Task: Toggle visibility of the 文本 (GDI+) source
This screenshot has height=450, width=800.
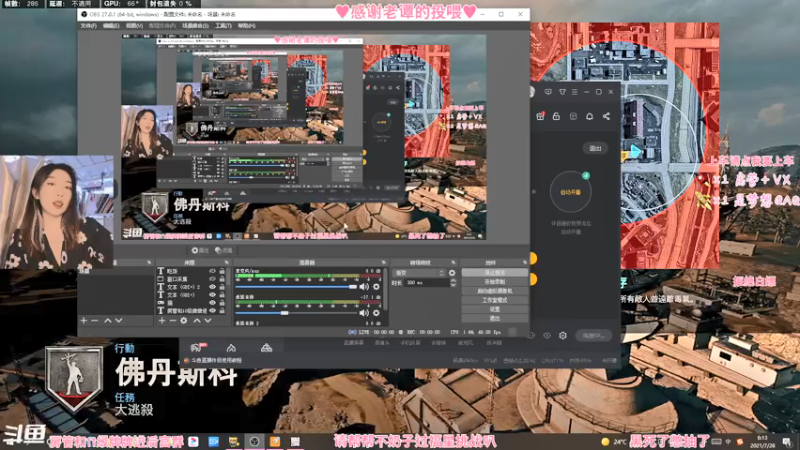Action: 212,294
